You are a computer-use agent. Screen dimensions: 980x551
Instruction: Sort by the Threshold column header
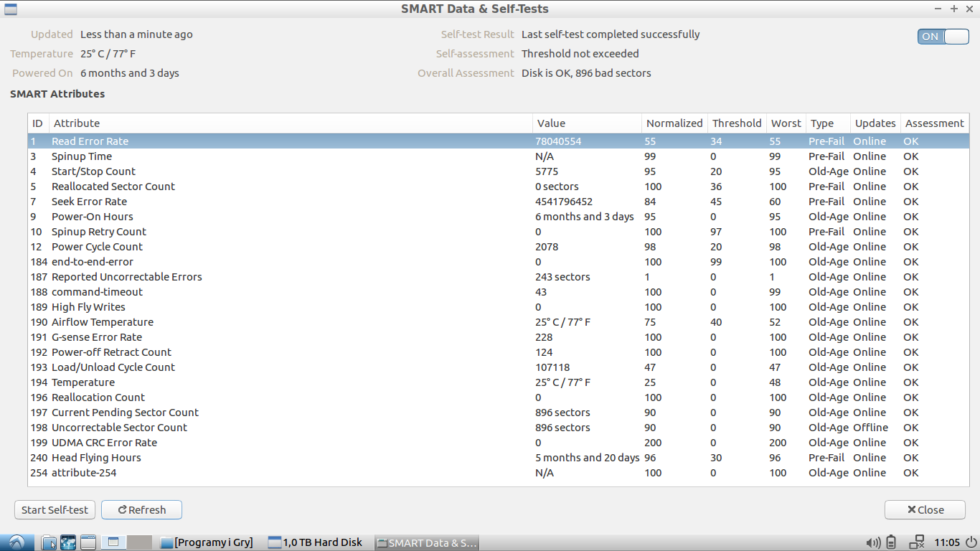737,123
